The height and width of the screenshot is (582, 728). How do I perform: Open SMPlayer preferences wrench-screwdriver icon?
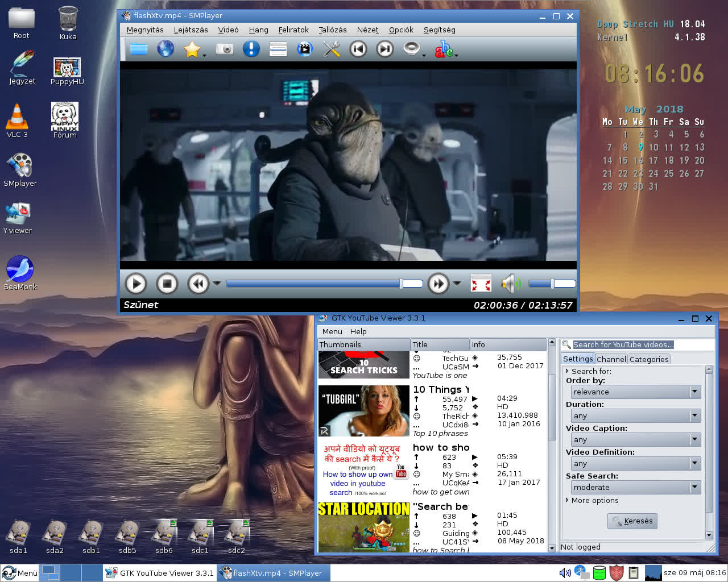click(332, 49)
